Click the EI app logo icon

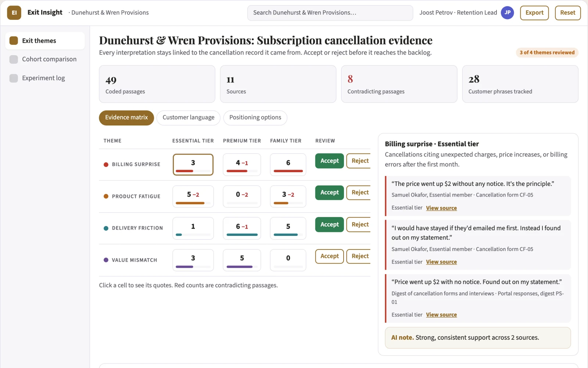click(x=14, y=13)
